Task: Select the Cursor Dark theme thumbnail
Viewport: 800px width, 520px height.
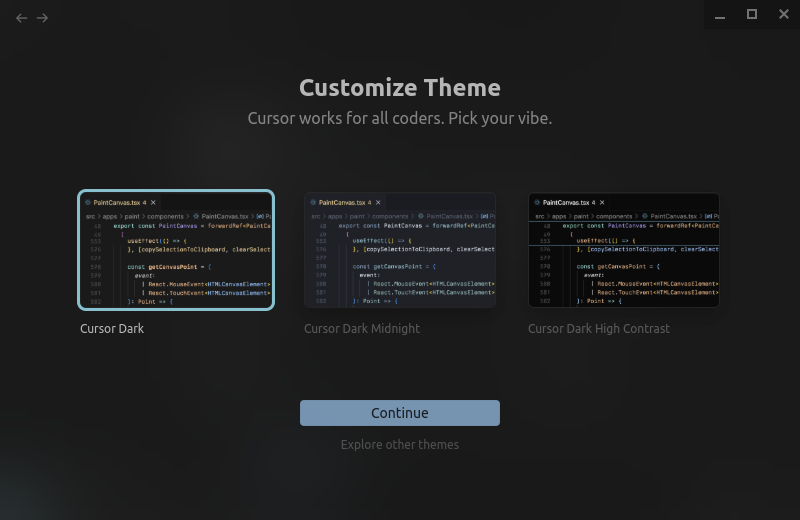Action: pyautogui.click(x=176, y=250)
